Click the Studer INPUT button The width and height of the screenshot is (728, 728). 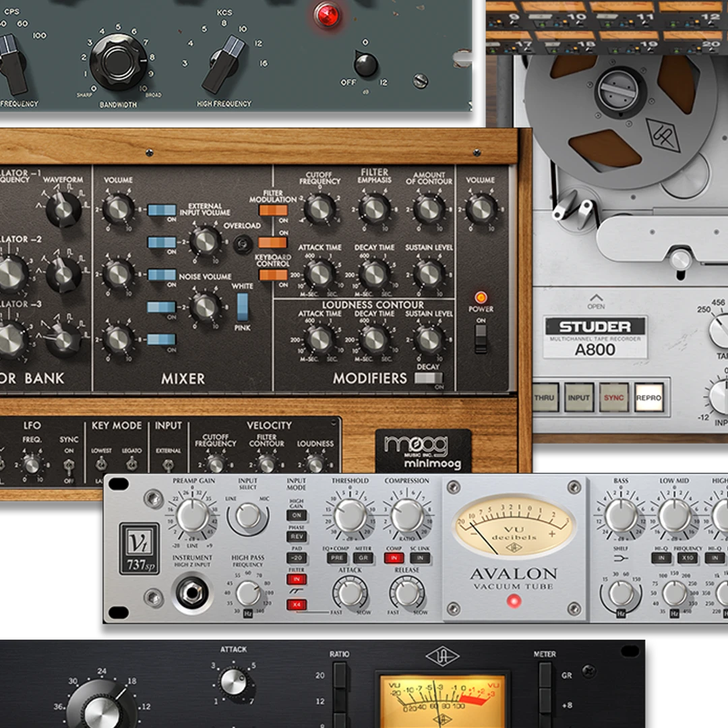(x=579, y=398)
